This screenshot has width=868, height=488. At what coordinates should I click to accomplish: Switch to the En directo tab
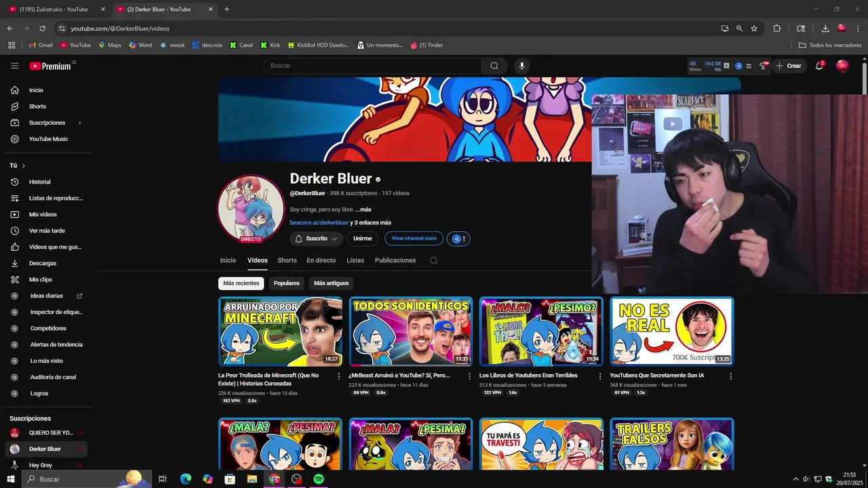click(321, 260)
